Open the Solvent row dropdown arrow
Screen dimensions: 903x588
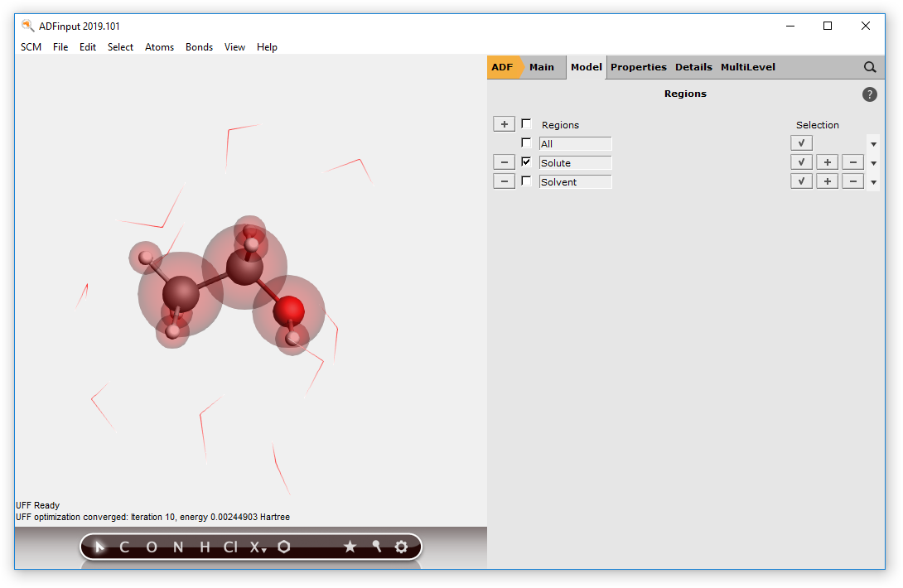coord(873,182)
